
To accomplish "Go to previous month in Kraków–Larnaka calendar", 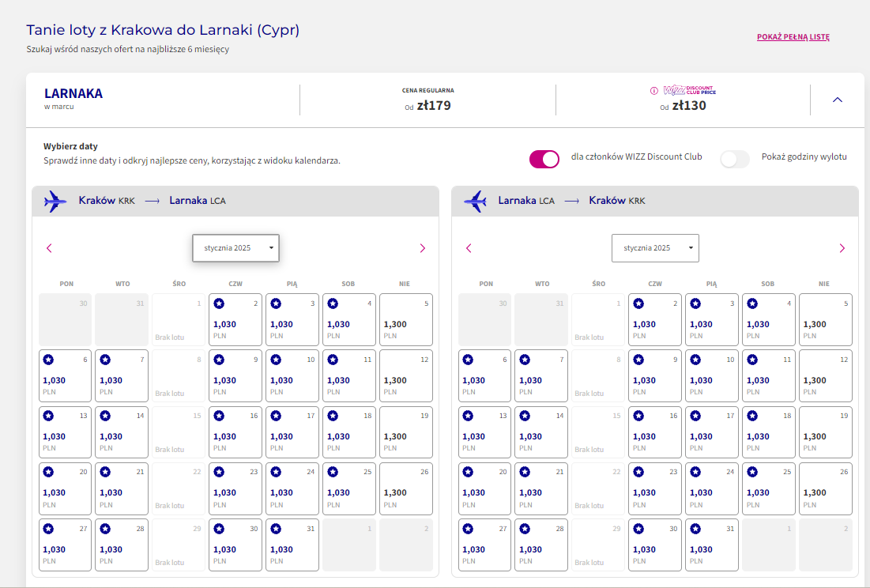I will tap(49, 248).
